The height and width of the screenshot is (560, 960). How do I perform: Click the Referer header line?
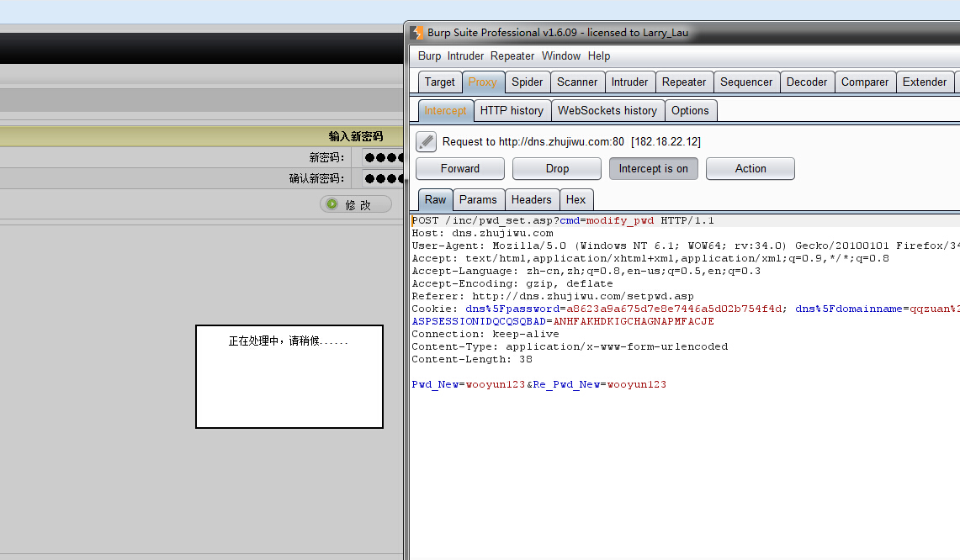[x=552, y=296]
